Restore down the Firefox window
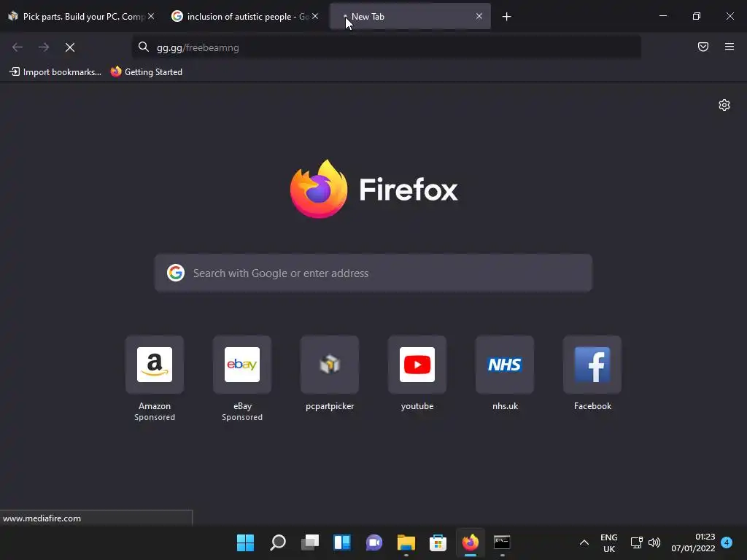The width and height of the screenshot is (747, 560). point(697,16)
